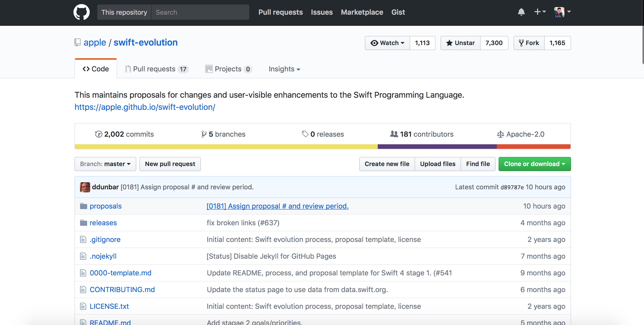Fork the repository
The image size is (644, 325).
coord(529,43)
